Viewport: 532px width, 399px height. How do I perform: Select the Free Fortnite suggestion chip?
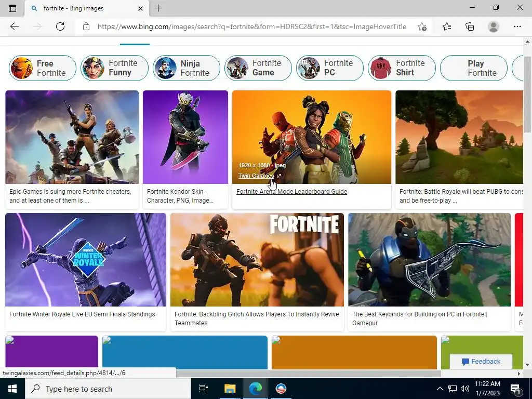[43, 68]
